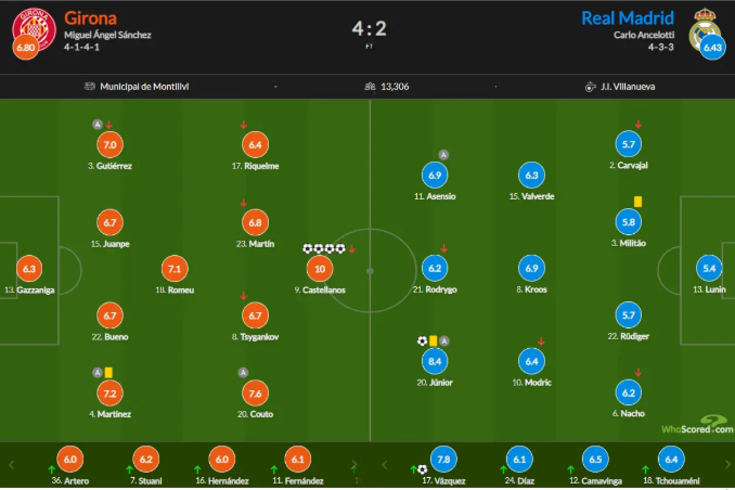Click the yellow card above Martinez

point(108,373)
